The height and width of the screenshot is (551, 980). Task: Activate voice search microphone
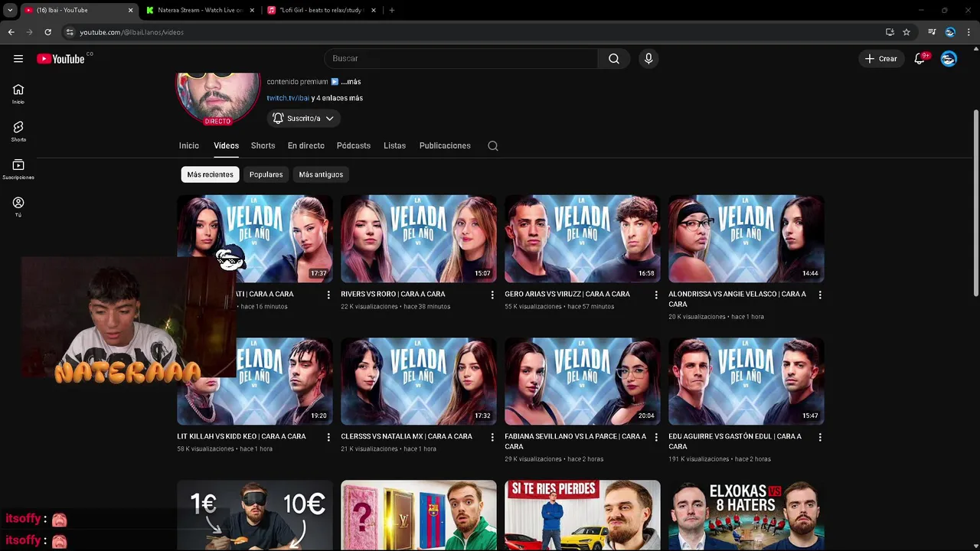pyautogui.click(x=648, y=59)
